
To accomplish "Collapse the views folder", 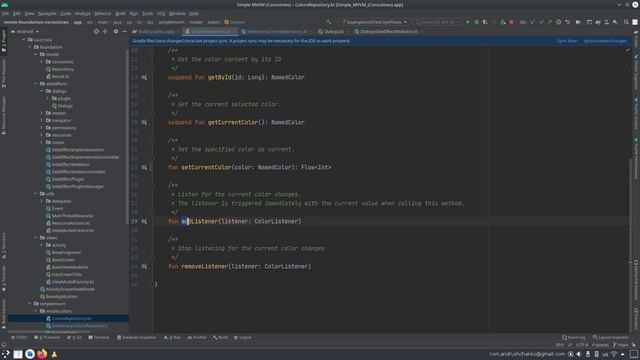I will point(36,238).
